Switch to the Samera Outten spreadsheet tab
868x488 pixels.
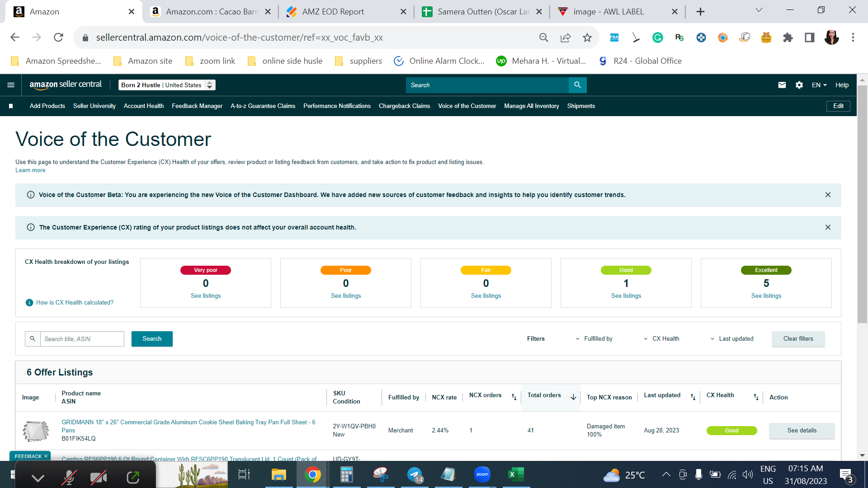point(481,12)
